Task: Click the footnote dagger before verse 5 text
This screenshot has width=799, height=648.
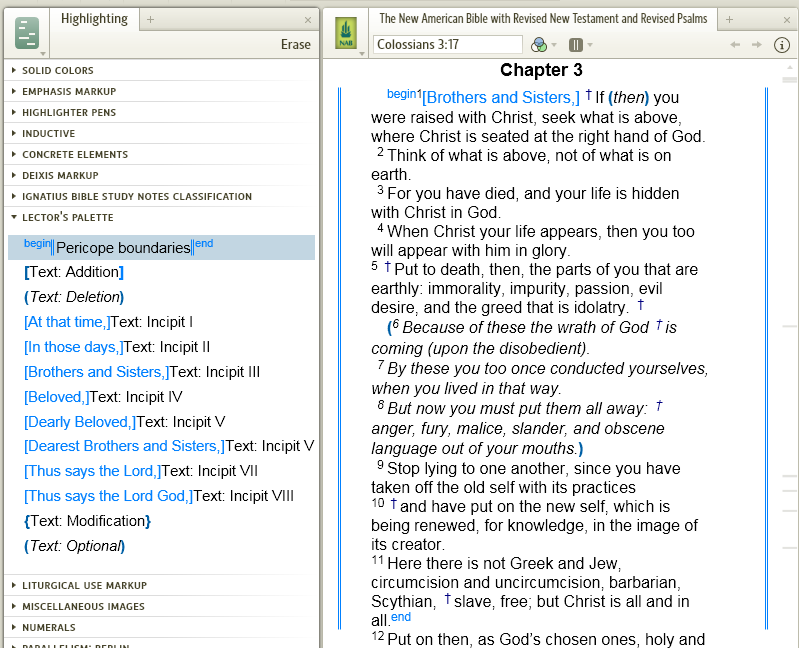Action: pyautogui.click(x=387, y=266)
